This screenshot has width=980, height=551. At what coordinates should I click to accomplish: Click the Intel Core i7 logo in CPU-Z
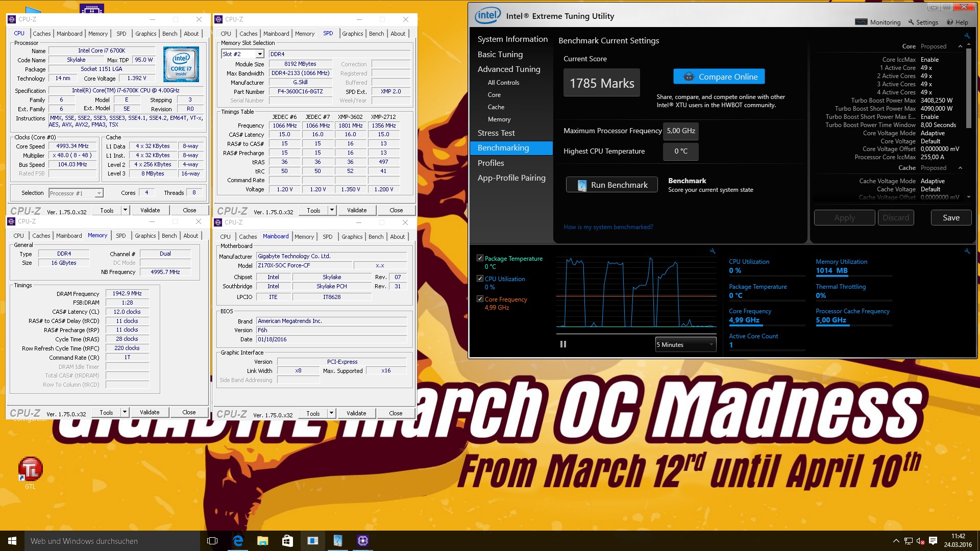tap(181, 64)
